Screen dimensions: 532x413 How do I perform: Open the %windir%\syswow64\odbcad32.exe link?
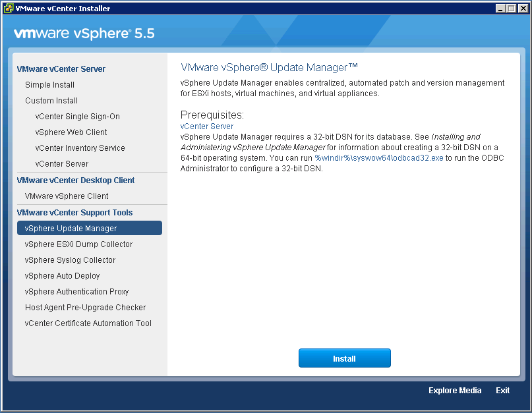click(x=379, y=158)
